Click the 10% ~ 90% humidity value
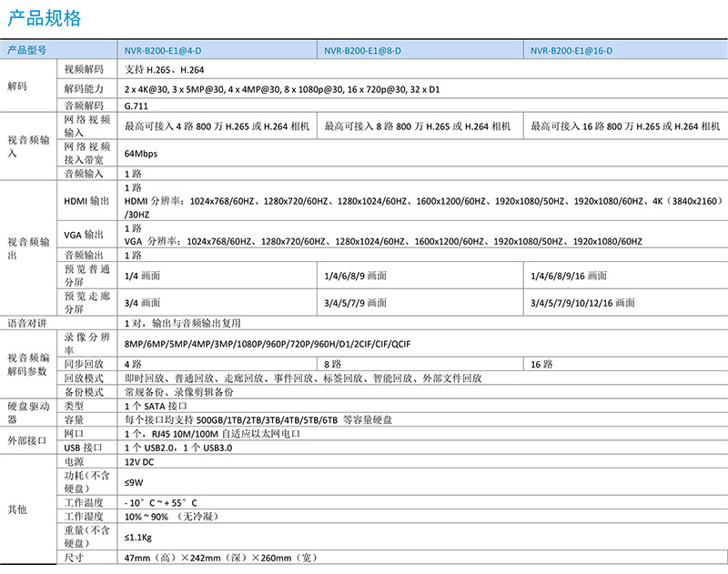This screenshot has height=574, width=728. click(171, 517)
